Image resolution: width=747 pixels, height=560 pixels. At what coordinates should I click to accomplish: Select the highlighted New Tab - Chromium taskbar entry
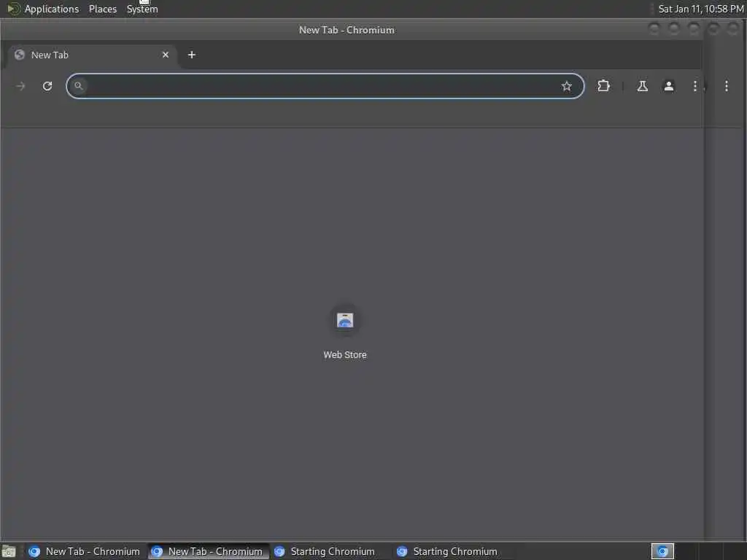208,551
